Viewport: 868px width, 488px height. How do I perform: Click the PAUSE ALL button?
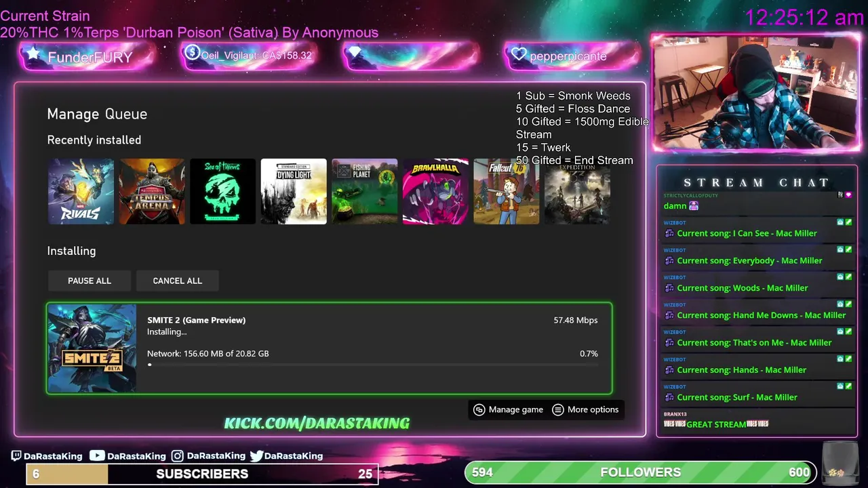point(90,281)
